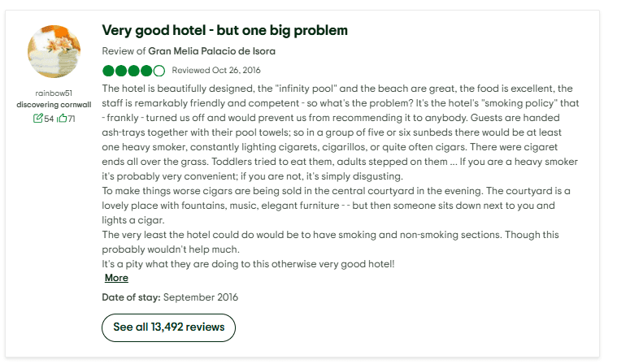
Task: Click the contributions count 54
Action: click(49, 119)
